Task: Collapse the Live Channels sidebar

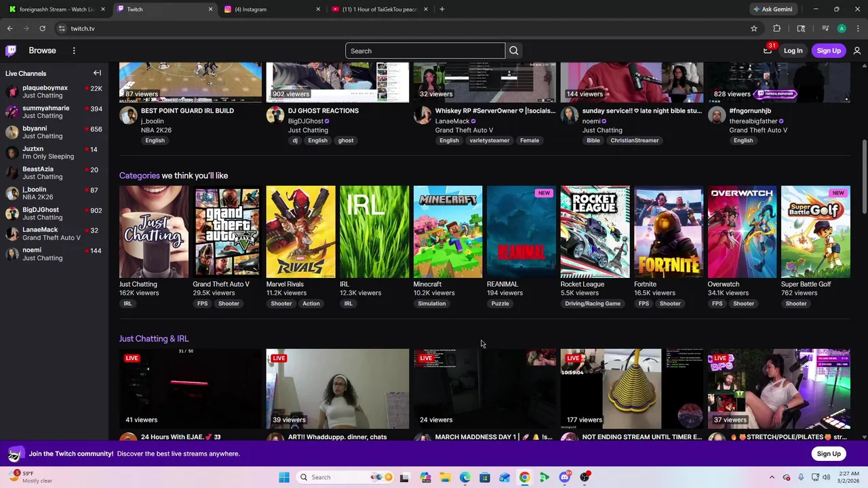Action: tap(97, 73)
